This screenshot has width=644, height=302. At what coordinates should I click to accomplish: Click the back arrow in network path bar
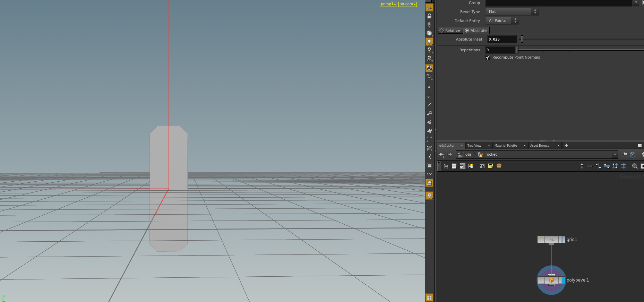441,155
